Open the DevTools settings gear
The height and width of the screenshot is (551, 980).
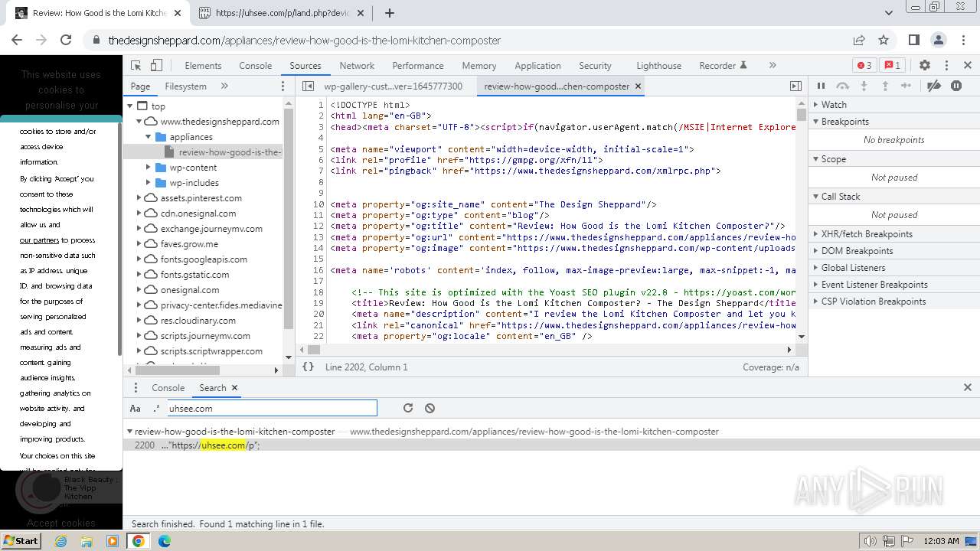point(925,66)
